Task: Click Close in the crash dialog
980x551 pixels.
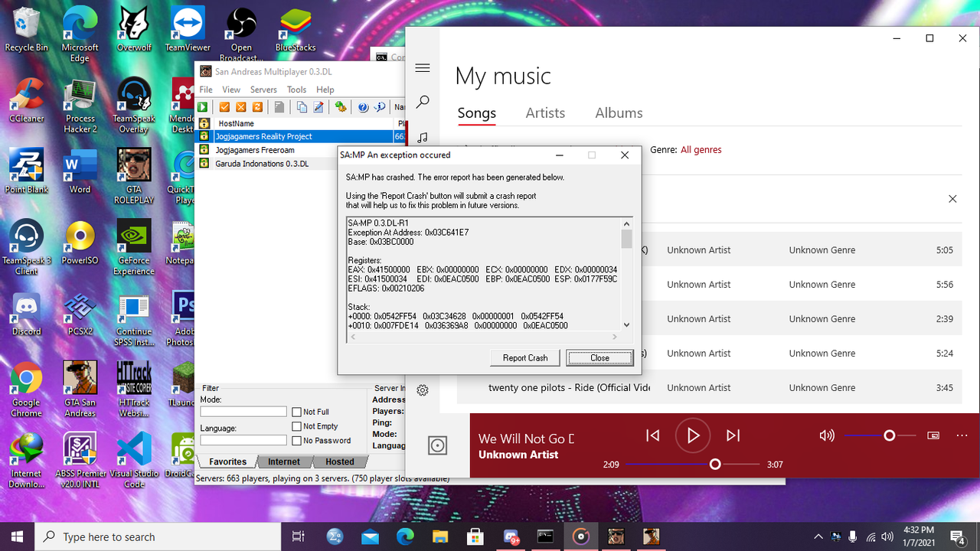Action: [x=599, y=357]
